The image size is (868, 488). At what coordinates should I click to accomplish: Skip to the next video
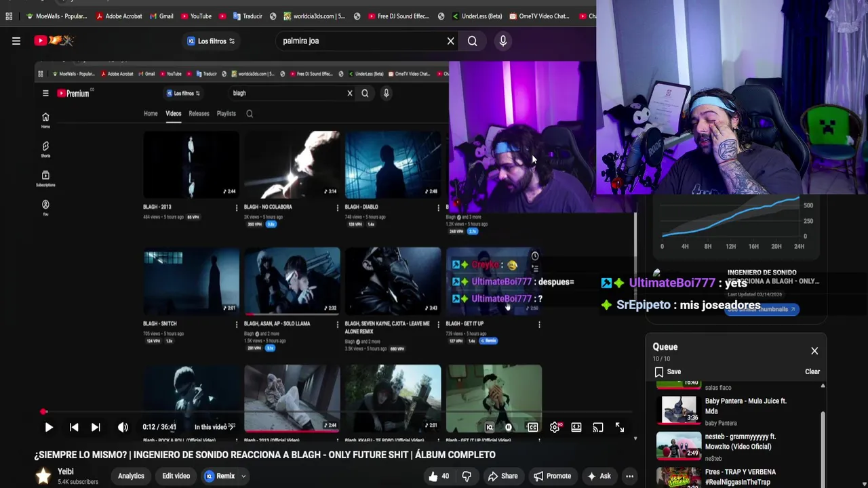point(96,427)
